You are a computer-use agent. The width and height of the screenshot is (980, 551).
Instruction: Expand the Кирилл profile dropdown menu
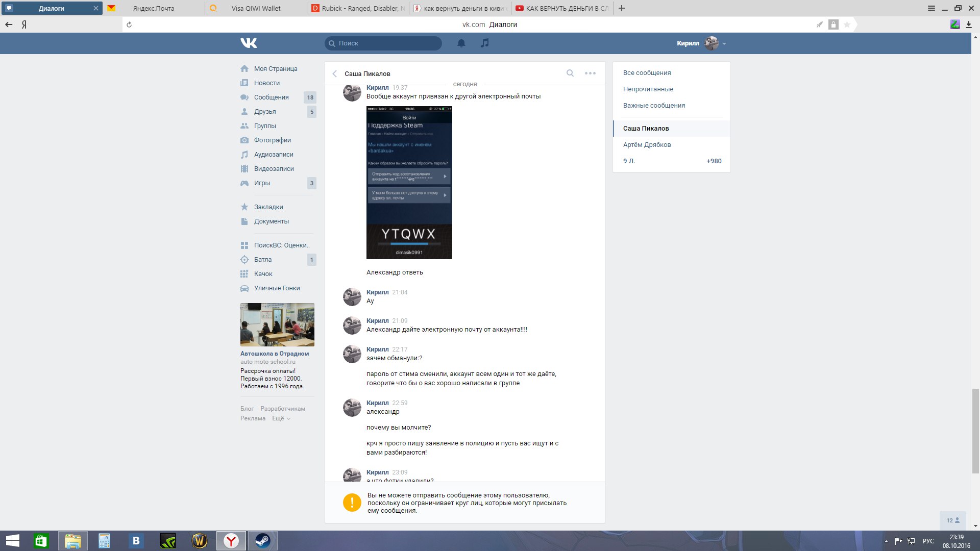point(724,43)
